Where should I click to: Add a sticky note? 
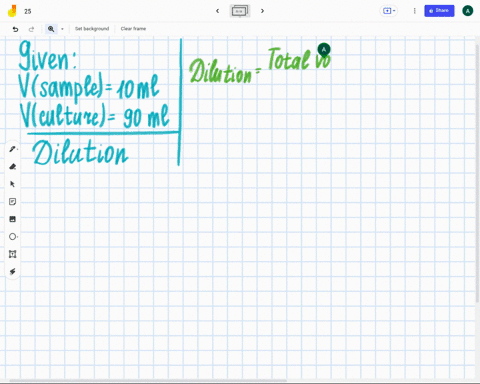coord(13,202)
